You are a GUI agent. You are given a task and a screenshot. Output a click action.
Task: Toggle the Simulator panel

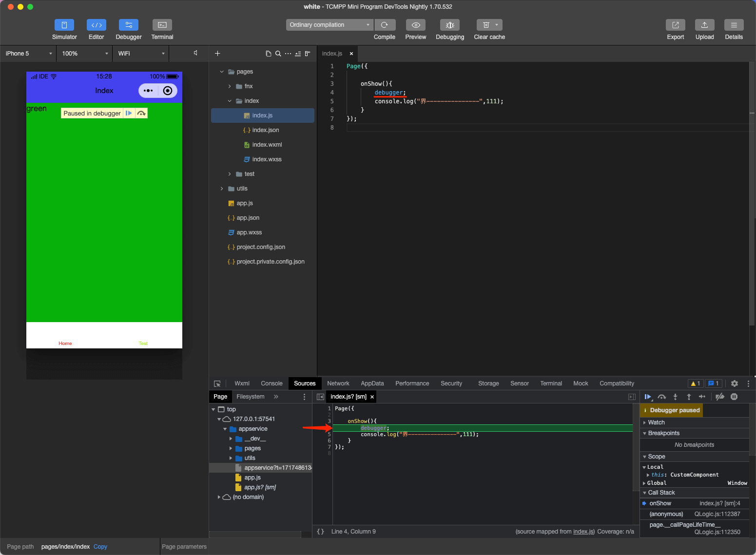pos(64,25)
